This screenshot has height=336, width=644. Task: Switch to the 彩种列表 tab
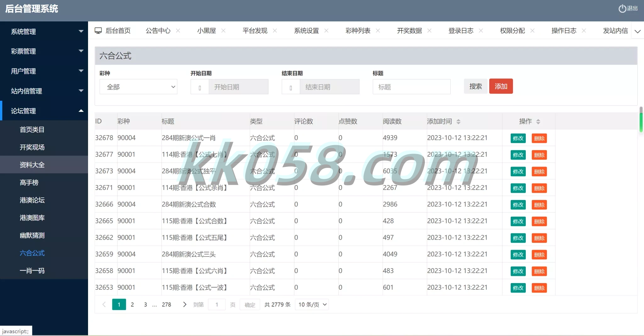pyautogui.click(x=358, y=31)
